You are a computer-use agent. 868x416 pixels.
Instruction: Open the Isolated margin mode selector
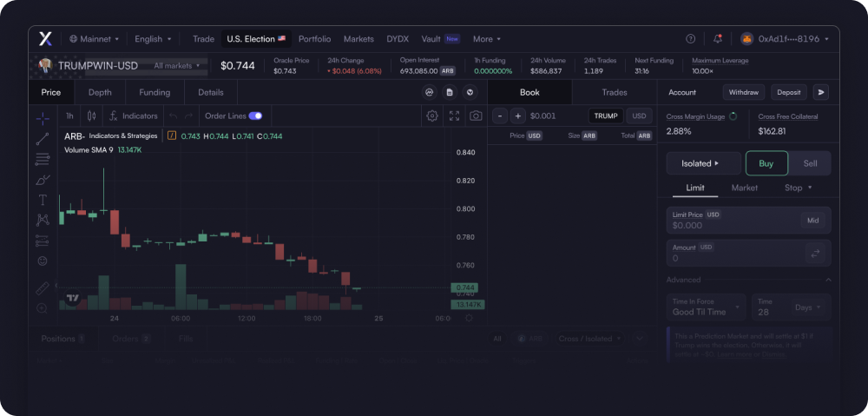tap(704, 163)
